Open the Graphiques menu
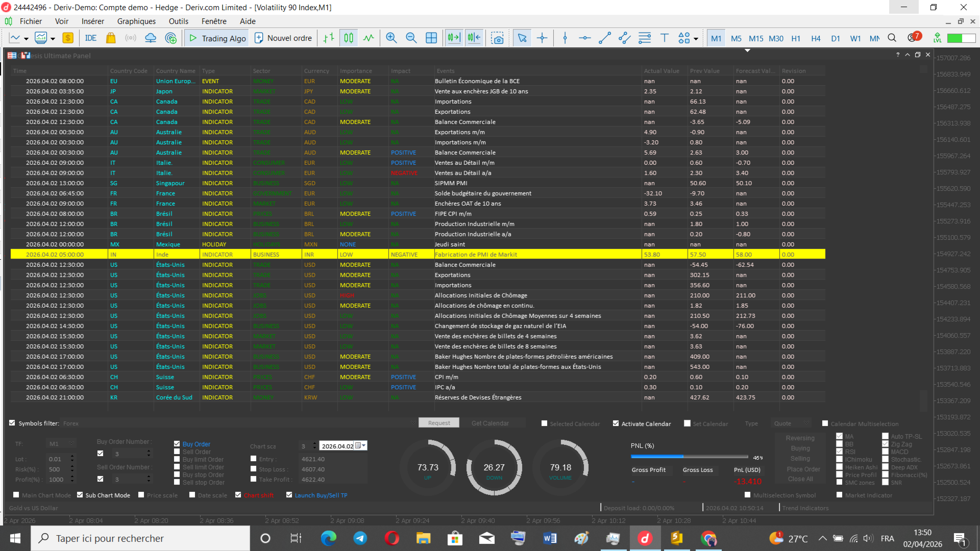980x551 pixels. point(136,21)
